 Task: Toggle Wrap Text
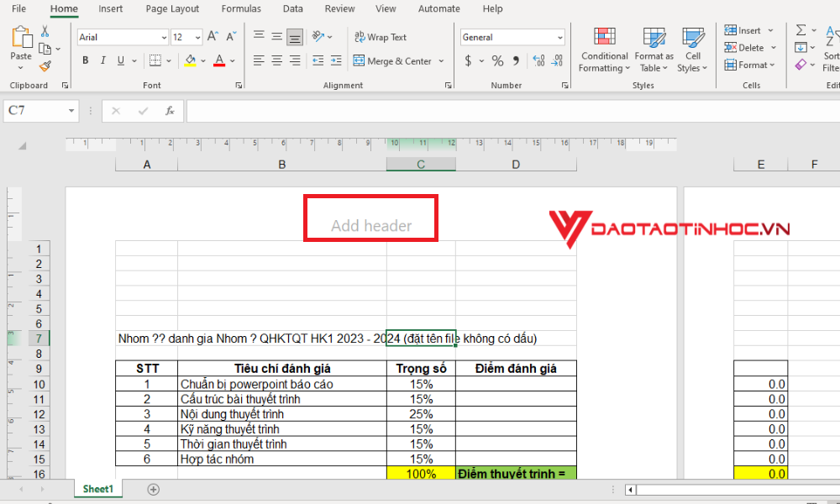click(381, 37)
